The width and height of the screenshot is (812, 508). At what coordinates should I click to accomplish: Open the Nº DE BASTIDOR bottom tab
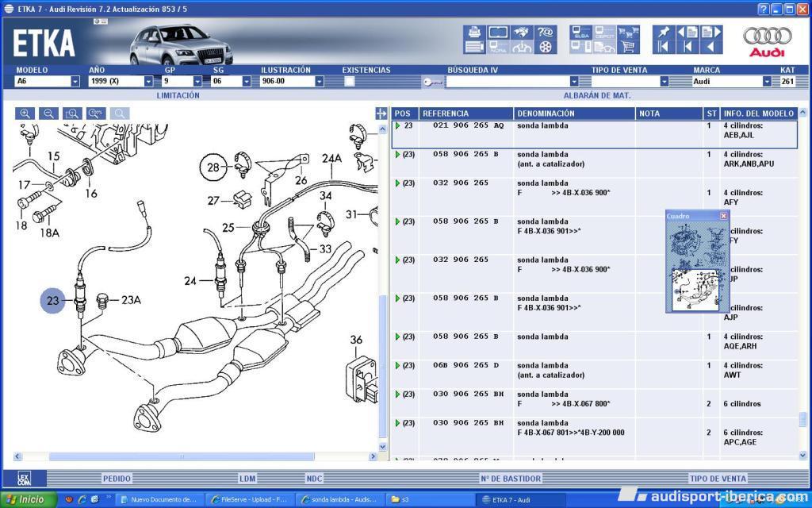(511, 479)
